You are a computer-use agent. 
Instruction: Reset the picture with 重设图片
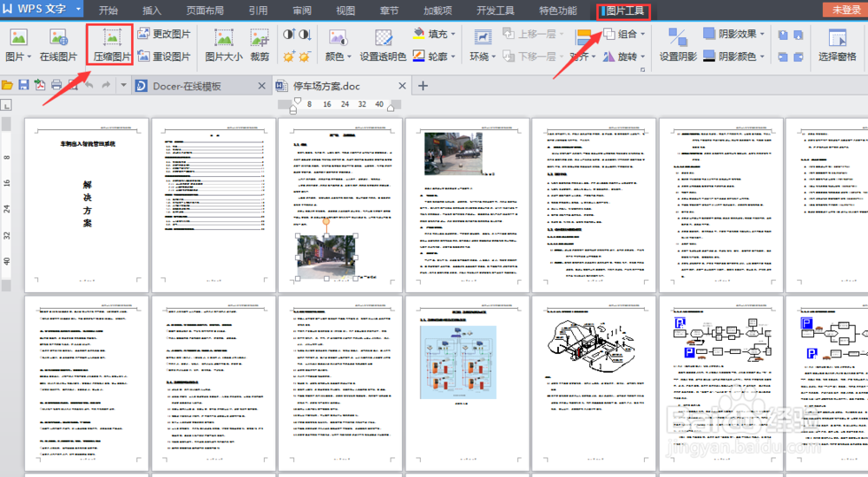(164, 56)
